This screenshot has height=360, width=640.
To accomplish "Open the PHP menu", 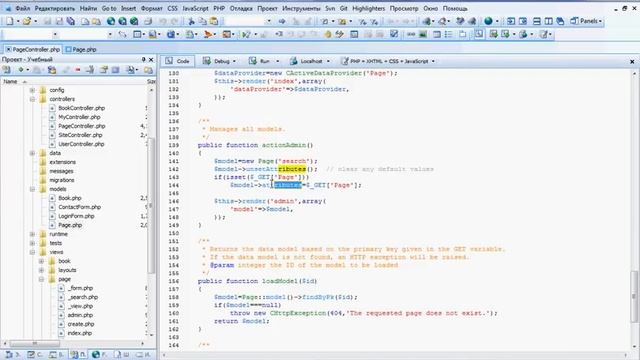I will 219,8.
